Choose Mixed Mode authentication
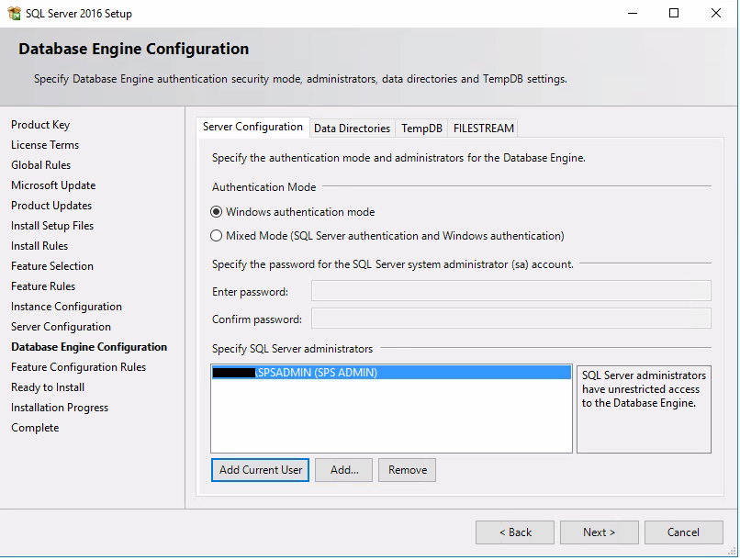This screenshot has height=560, width=740. click(216, 234)
